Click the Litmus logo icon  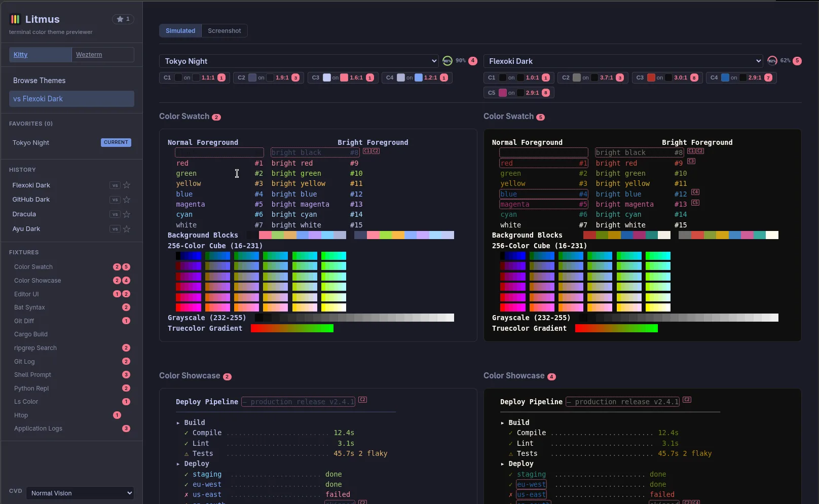tap(15, 19)
